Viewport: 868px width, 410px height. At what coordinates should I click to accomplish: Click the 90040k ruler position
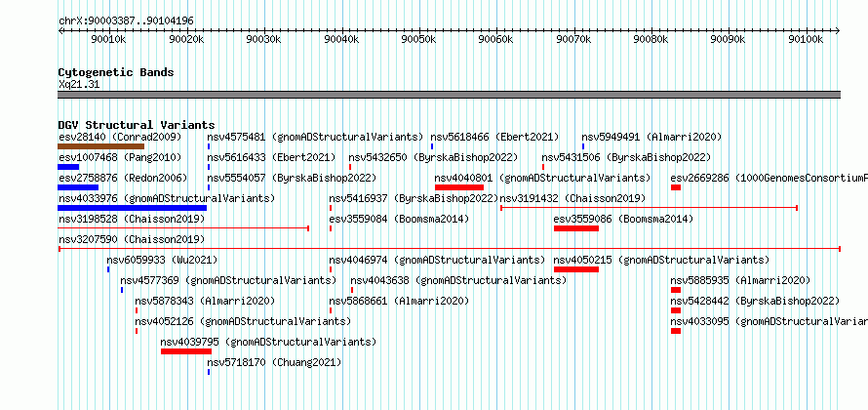pyautogui.click(x=341, y=39)
